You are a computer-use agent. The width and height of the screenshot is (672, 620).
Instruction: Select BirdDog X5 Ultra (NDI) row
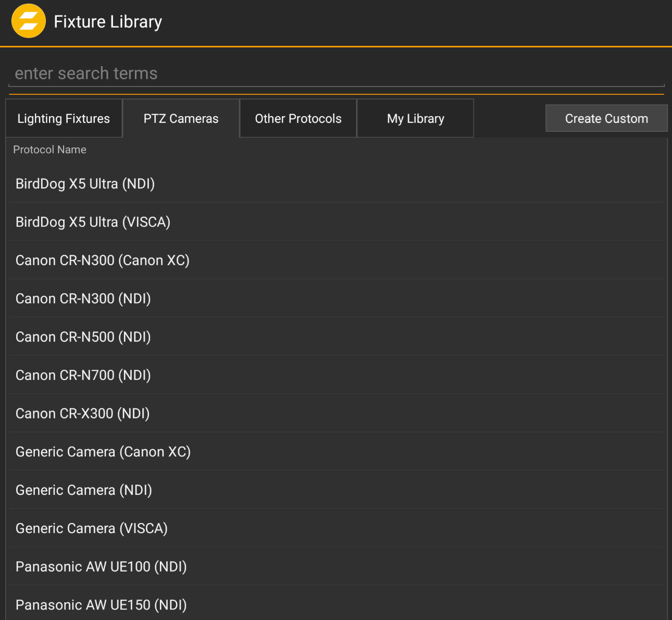337,183
